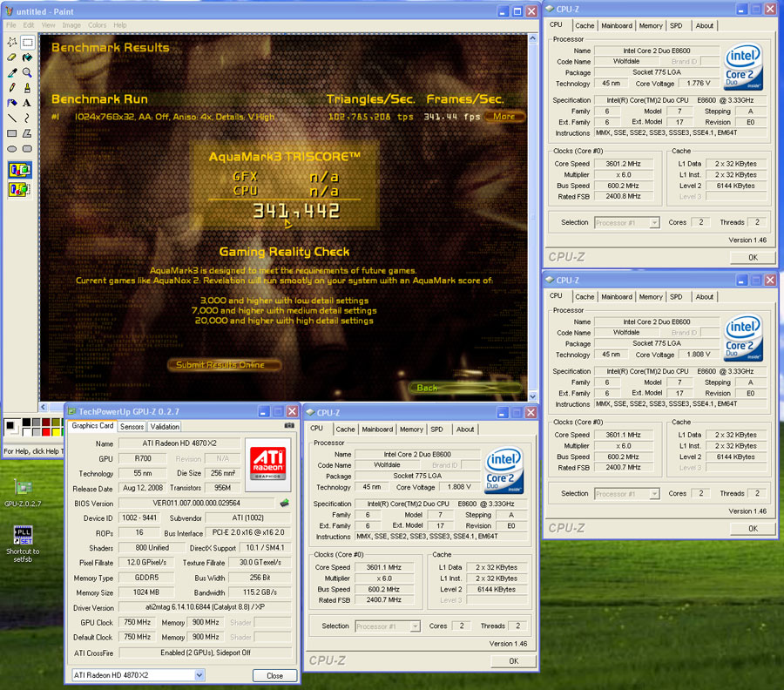This screenshot has width=784, height=690.
Task: Click OK in the CPU-Z beside GPU-Z
Action: 513,661
